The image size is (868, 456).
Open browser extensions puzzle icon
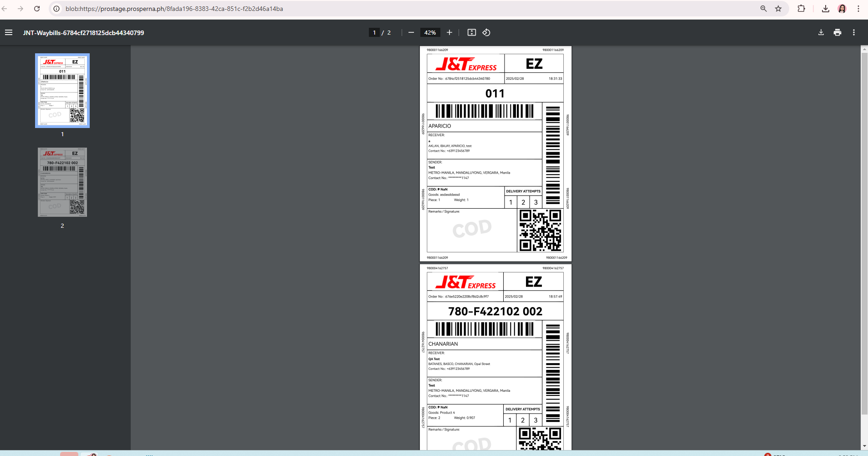[x=802, y=9]
